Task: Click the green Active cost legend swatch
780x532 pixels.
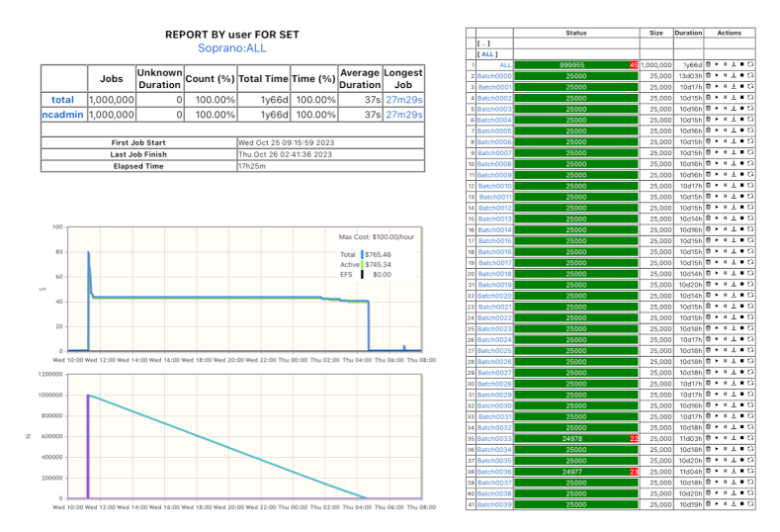Action: [363, 265]
